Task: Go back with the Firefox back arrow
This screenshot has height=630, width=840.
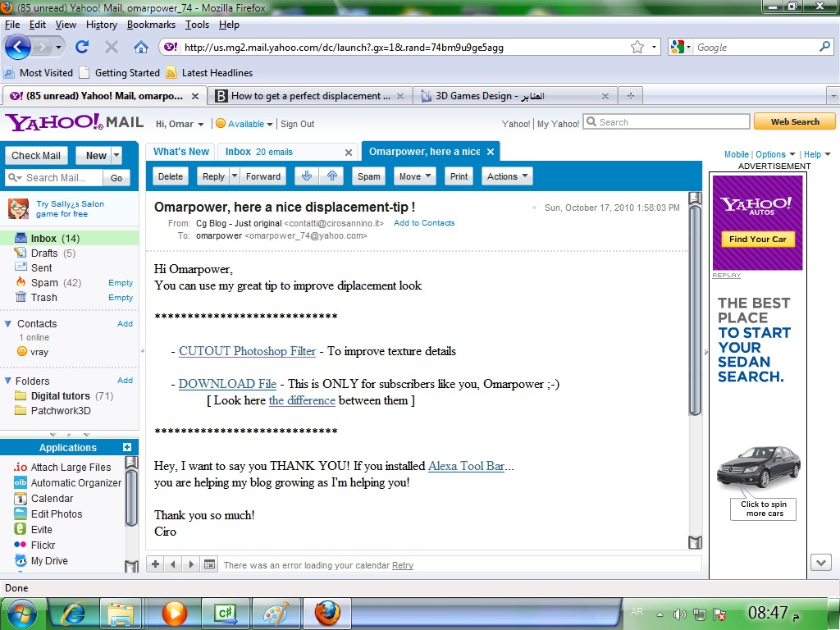Action: click(18, 47)
